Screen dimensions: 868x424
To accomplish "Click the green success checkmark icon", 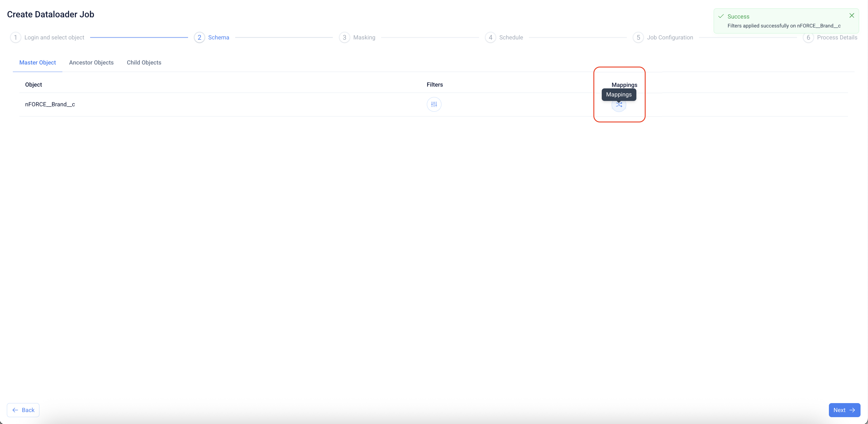I will click(721, 16).
